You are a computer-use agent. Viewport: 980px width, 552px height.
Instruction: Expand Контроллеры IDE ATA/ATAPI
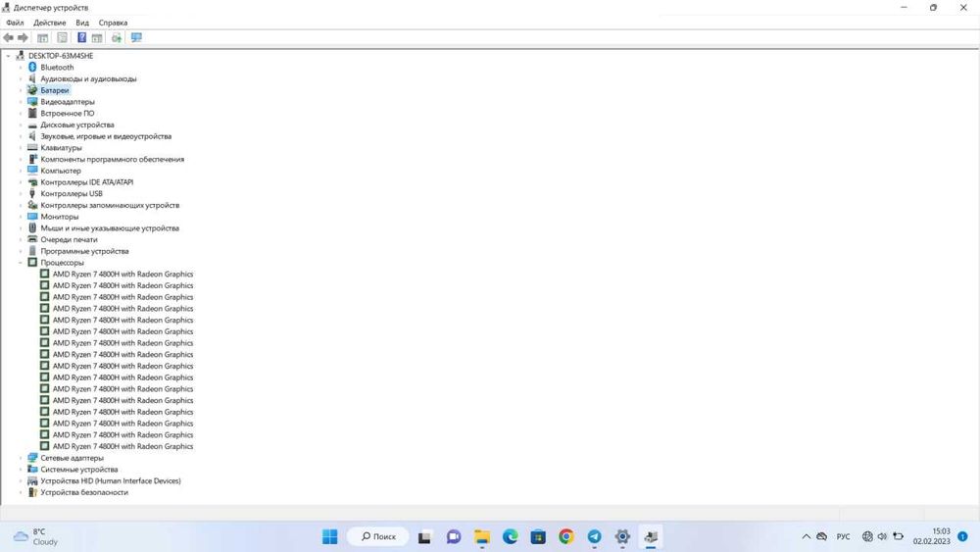(20, 182)
